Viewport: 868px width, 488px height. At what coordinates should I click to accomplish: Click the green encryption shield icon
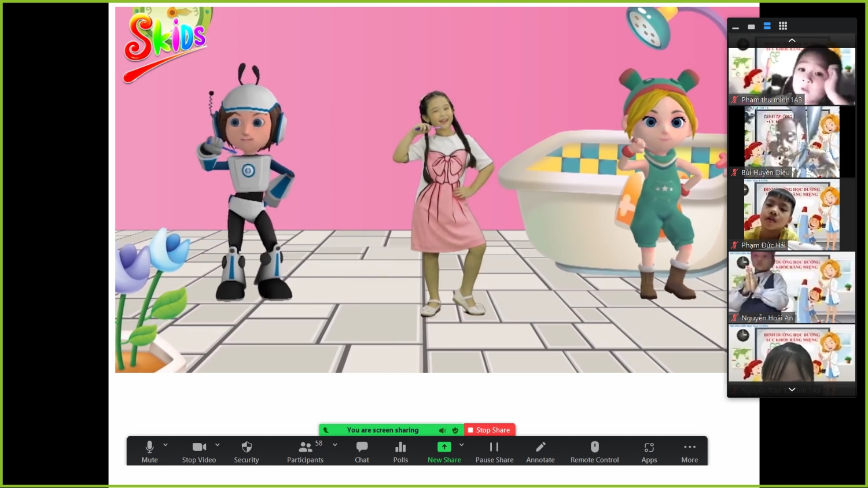click(455, 430)
